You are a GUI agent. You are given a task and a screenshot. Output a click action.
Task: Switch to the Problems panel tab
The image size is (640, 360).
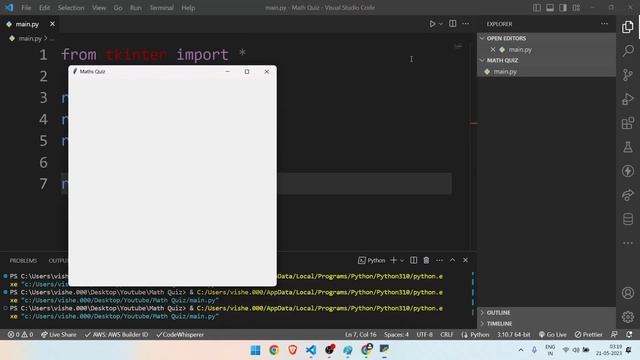tap(23, 260)
